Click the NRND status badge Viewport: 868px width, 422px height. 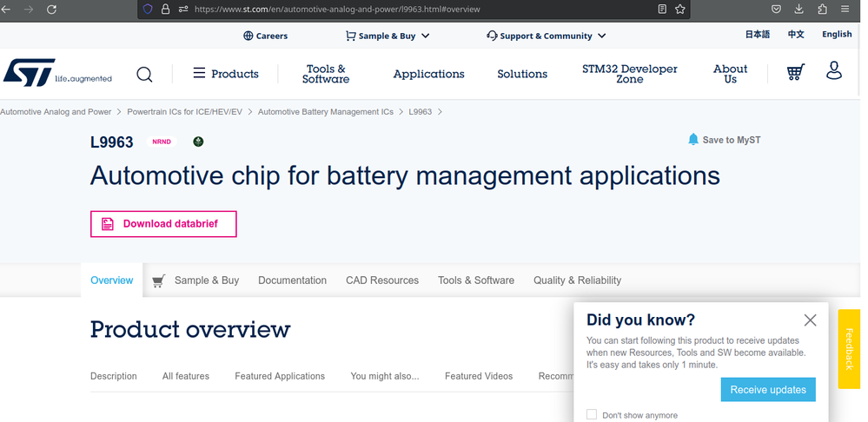[x=162, y=142]
